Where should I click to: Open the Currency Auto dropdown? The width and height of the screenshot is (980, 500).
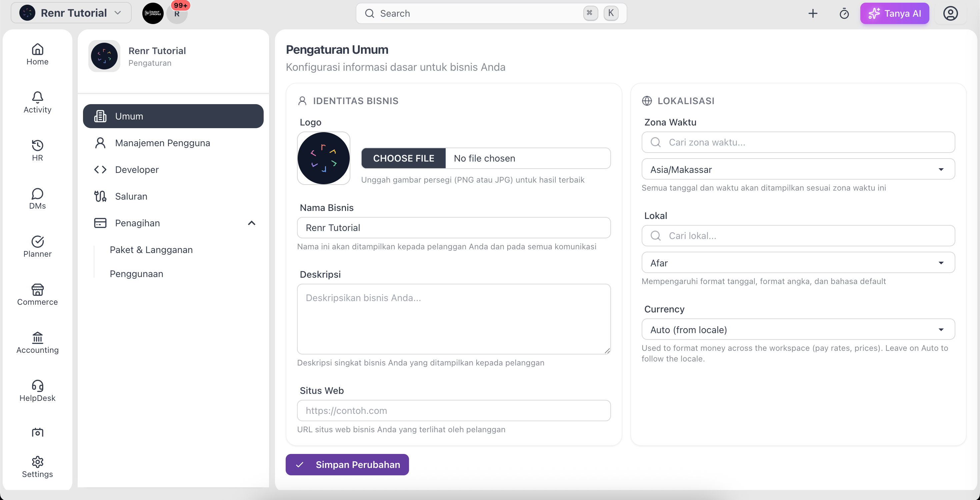point(798,329)
